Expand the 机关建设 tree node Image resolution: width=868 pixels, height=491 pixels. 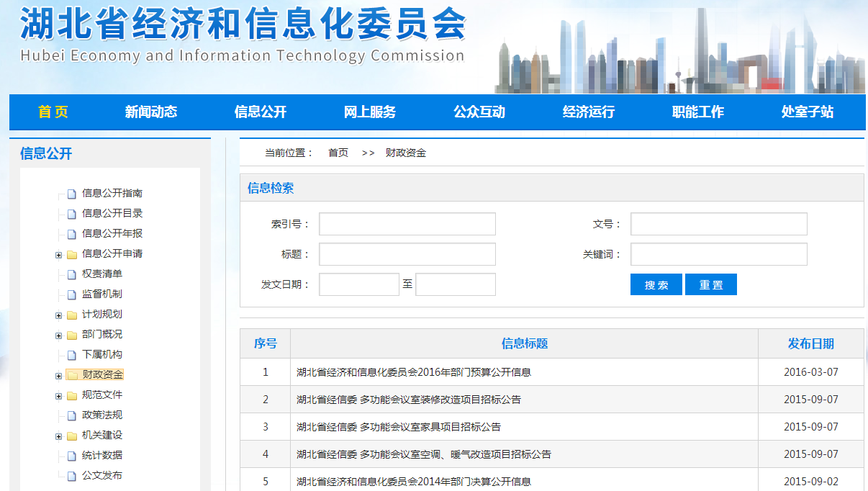click(58, 436)
